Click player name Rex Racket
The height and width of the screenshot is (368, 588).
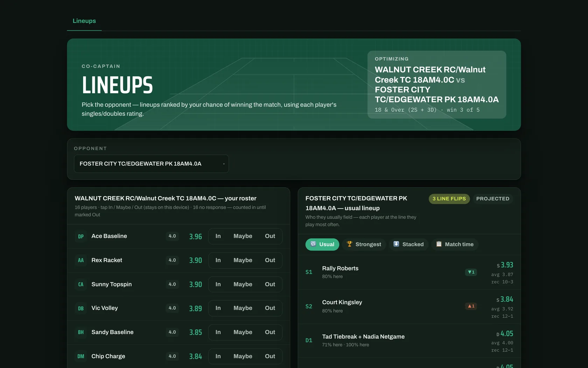tap(107, 260)
